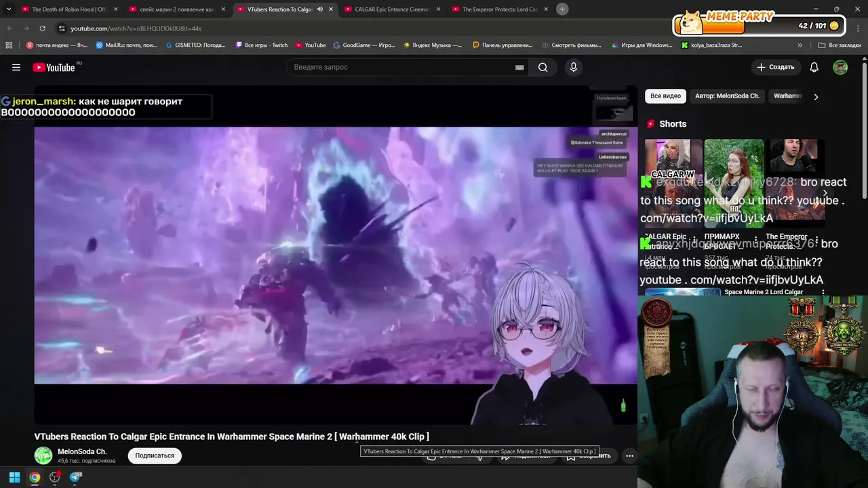The image size is (868, 488).
Task: Open the Все закладки folder
Action: 840,45
